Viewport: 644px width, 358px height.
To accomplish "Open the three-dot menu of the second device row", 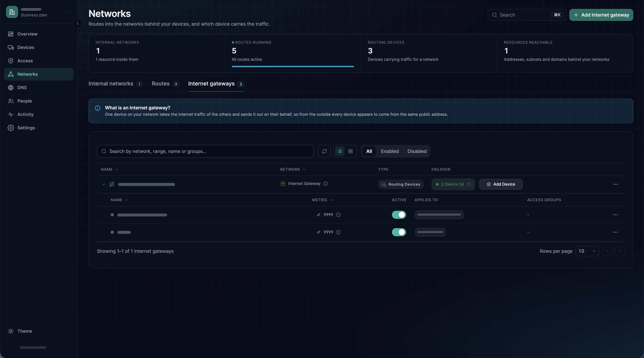I will [615, 232].
